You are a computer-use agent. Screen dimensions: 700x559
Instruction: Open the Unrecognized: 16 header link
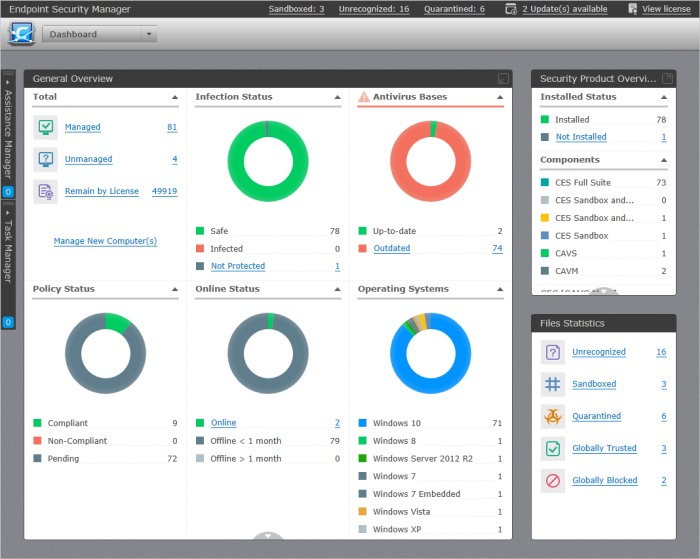click(x=374, y=9)
